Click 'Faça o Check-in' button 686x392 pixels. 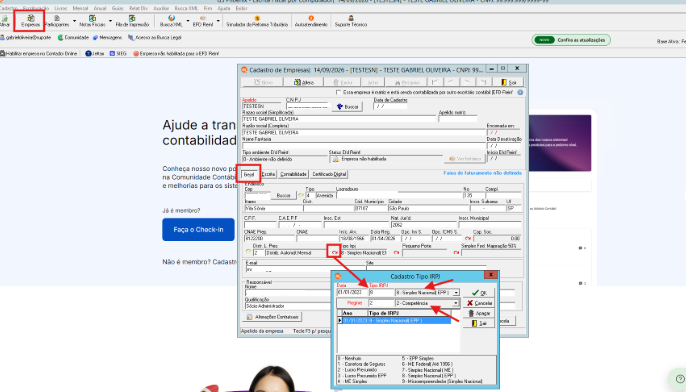(x=198, y=229)
